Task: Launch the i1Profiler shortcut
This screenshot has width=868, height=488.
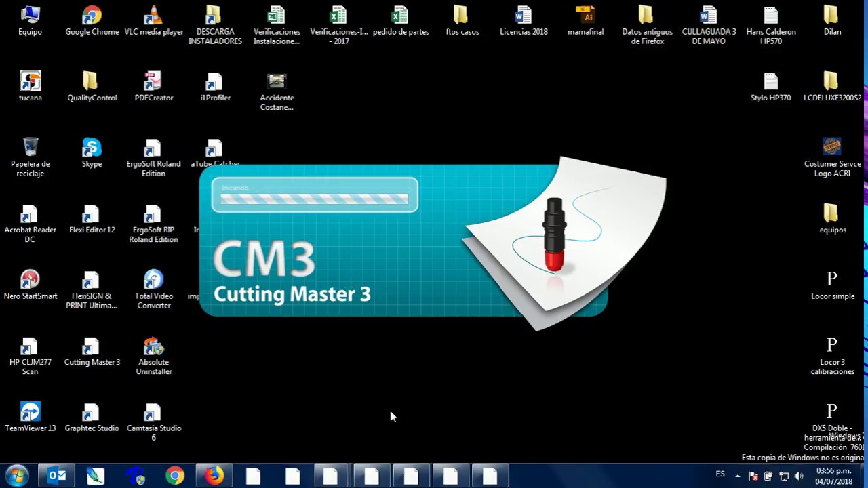Action: pos(215,87)
